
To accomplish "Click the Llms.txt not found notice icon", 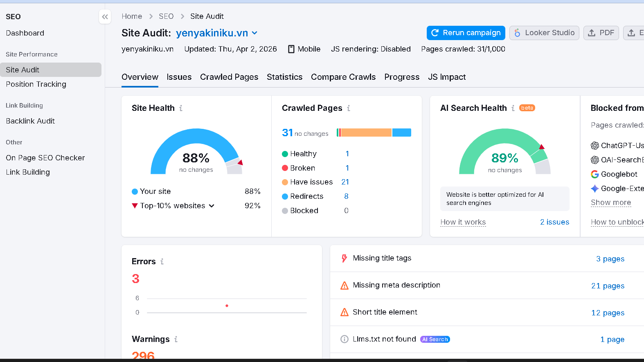I will 345,339.
